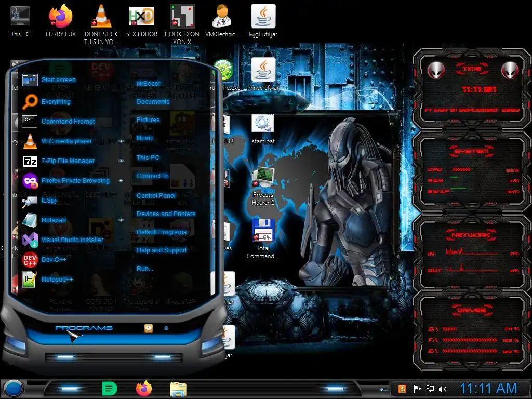Image resolution: width=532 pixels, height=399 pixels.
Task: Open the green D-shaped app on taskbar
Action: tap(109, 389)
